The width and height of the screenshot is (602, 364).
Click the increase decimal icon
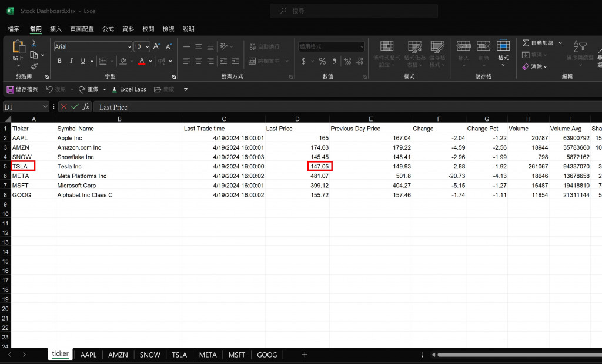click(x=347, y=61)
